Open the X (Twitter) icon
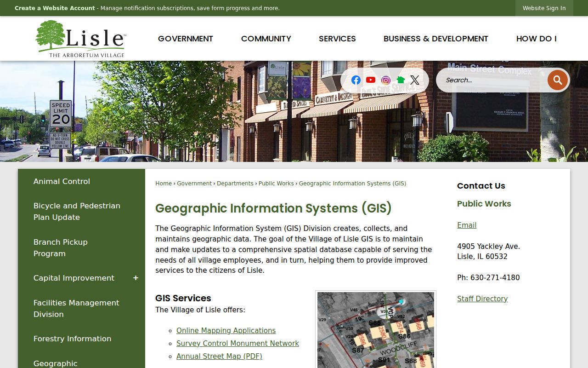Image resolution: width=588 pixels, height=368 pixels. [415, 80]
